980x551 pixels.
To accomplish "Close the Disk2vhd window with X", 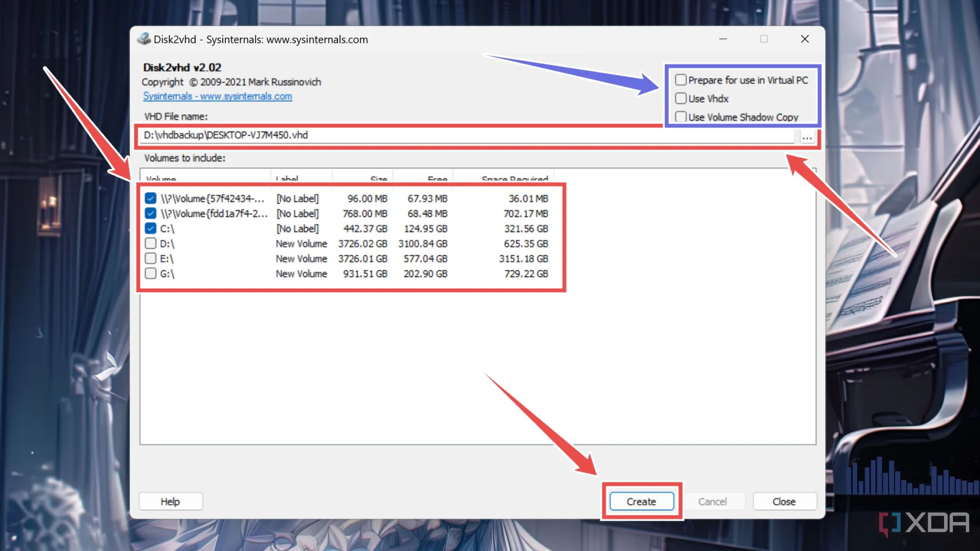I will tap(805, 39).
